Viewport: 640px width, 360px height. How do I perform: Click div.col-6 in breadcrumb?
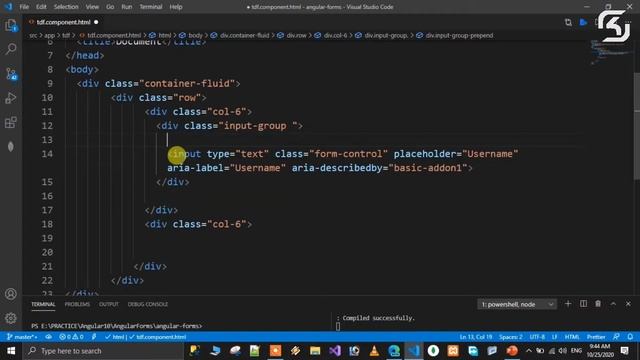tap(335, 36)
